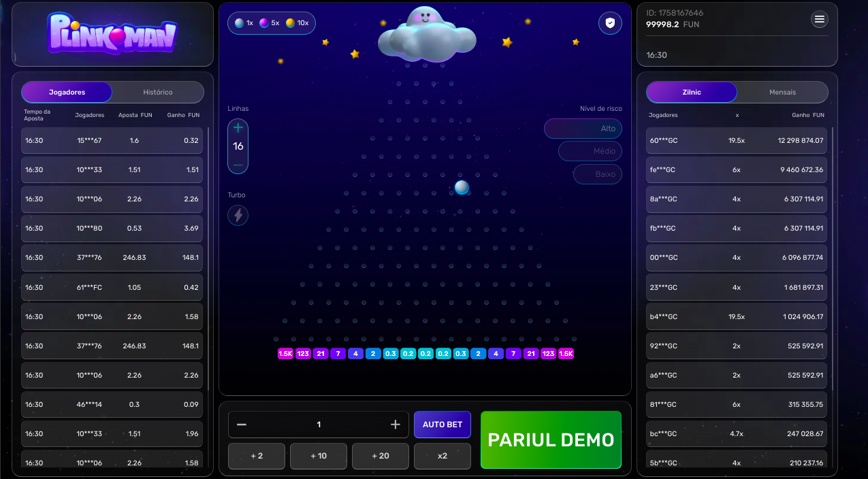Select leaderboard row b4***GC
This screenshot has height=479, width=868.
737,316
